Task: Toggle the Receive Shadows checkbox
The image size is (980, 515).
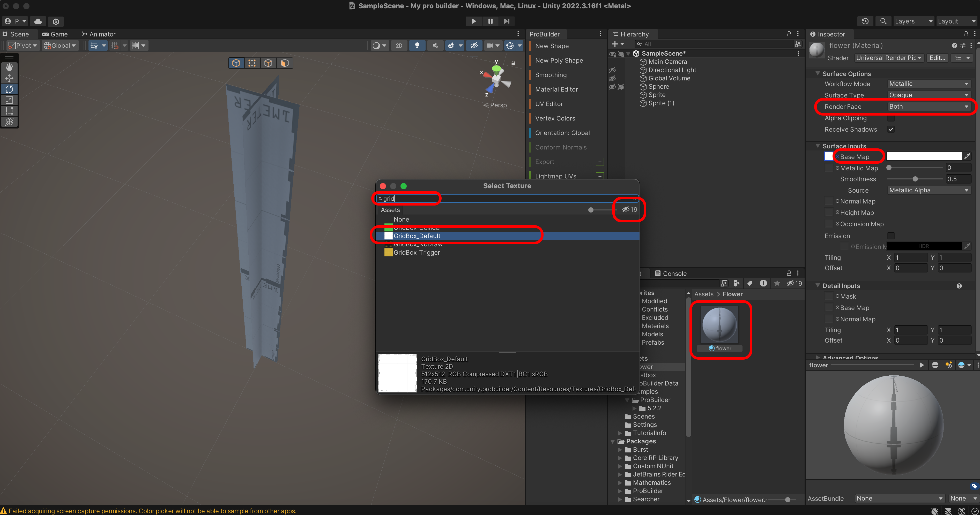Action: coord(891,129)
